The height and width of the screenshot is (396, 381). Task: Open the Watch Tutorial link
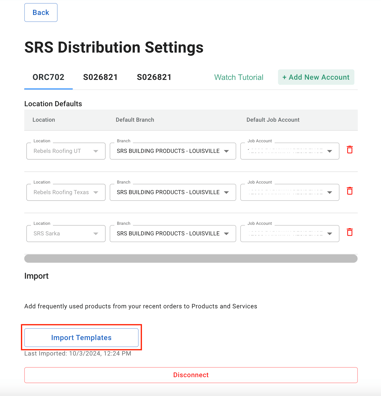[x=239, y=77]
